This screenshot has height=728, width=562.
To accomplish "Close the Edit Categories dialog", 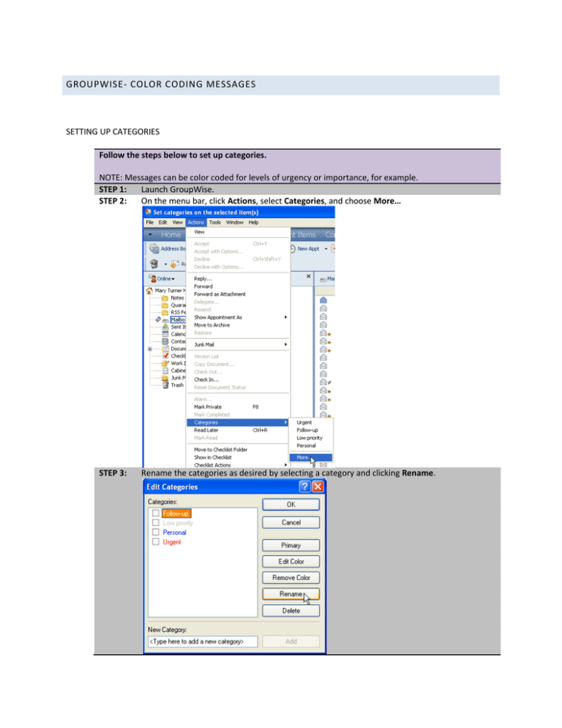I will point(318,486).
